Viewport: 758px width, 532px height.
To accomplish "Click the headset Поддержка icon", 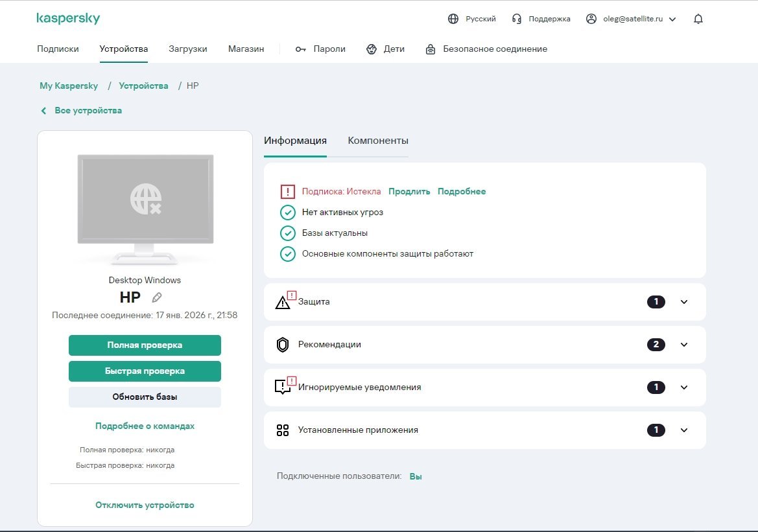I will point(517,19).
